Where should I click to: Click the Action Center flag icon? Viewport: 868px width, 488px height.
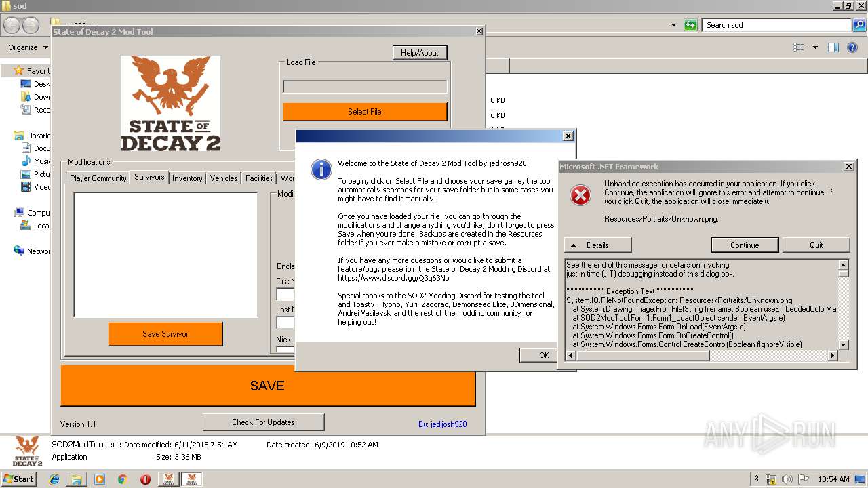(804, 479)
